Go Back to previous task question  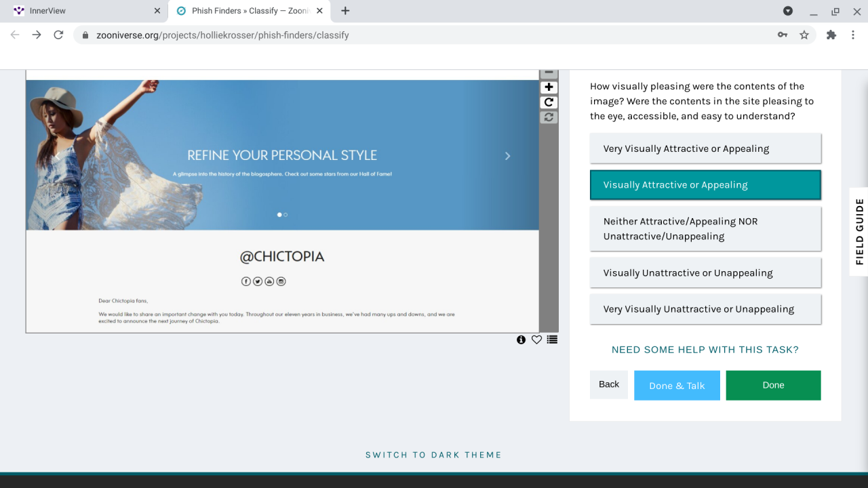[609, 384]
